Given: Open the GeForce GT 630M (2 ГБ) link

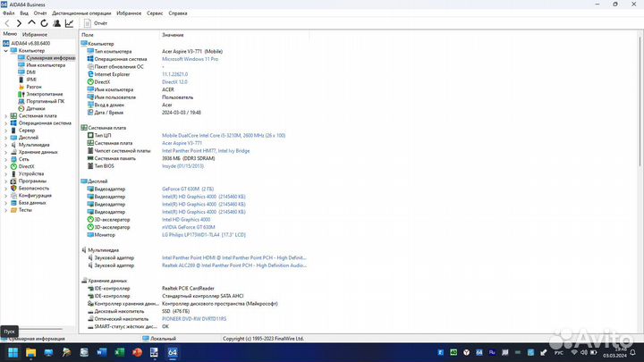Looking at the screenshot, I should [x=188, y=189].
